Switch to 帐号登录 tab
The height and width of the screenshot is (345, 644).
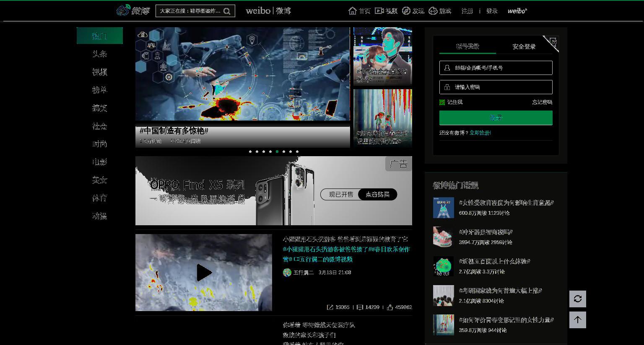tap(467, 46)
